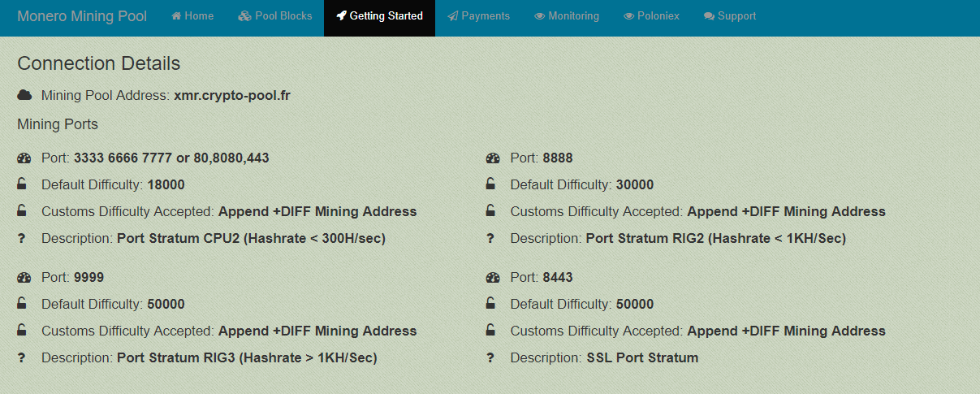Click the gauge icon for port 9999
The width and height of the screenshot is (980, 394).
[x=24, y=277]
